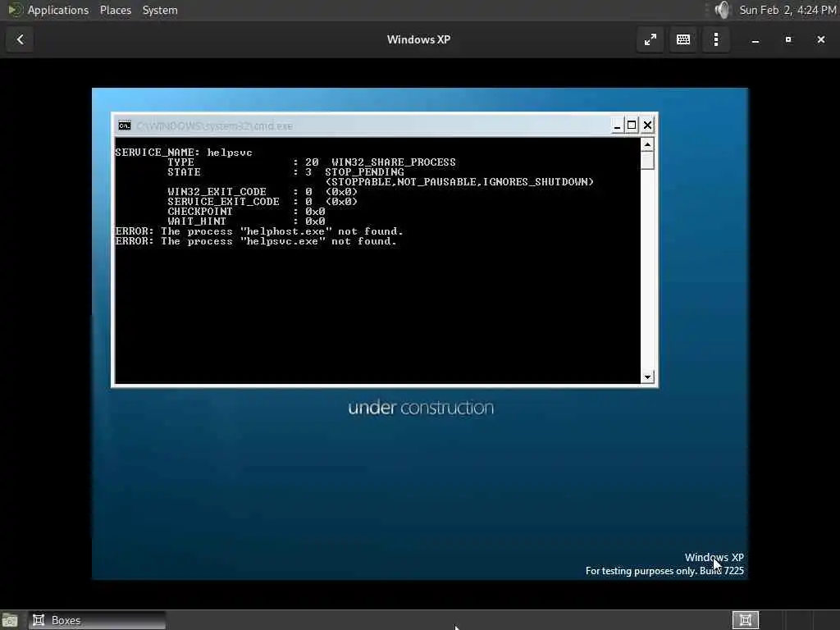This screenshot has width=840, height=630.
Task: Click the helphost.exe not found error line
Action: coord(258,231)
